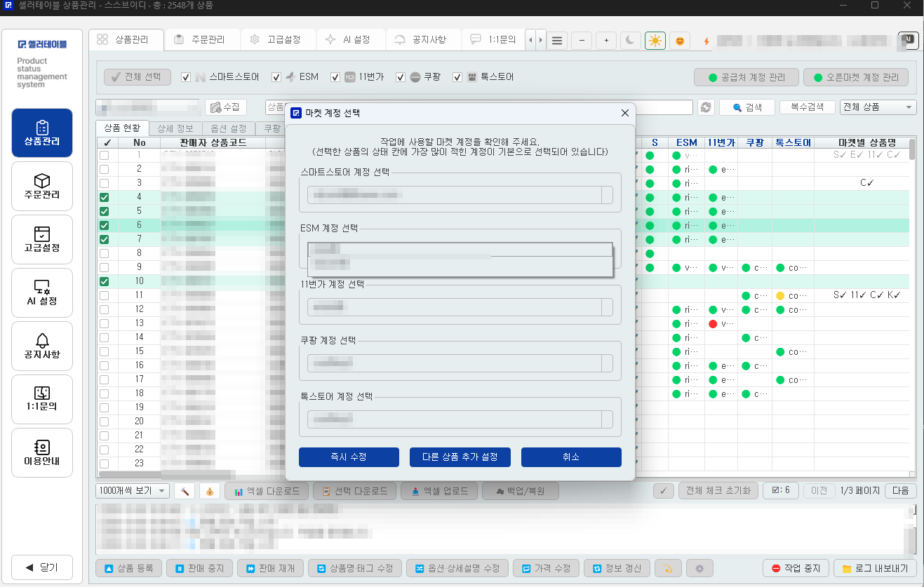Close the 마켓 계정 선택 dialog

625,113
